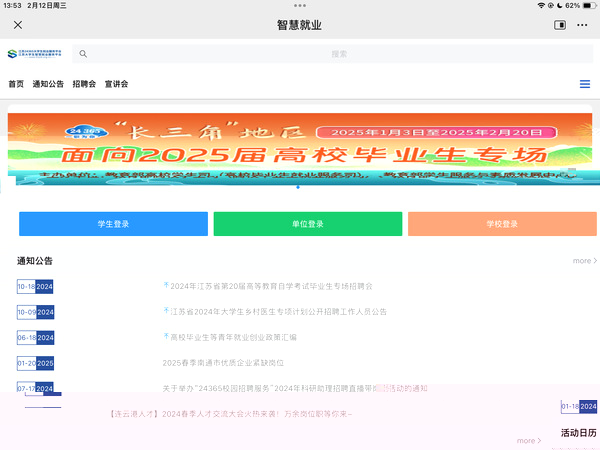This screenshot has width=600, height=450.
Task: Go to 首页 tab
Action: tap(16, 84)
